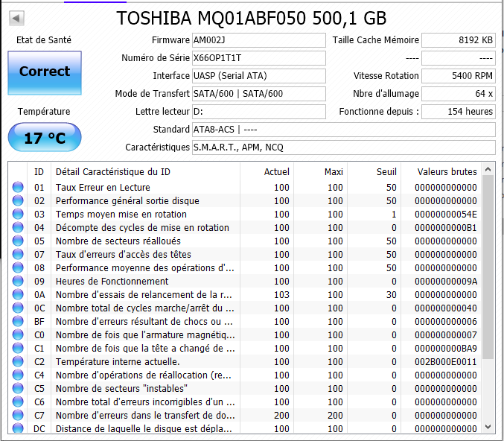Click the status orb for Heures de Fonctionnement

[18, 282]
